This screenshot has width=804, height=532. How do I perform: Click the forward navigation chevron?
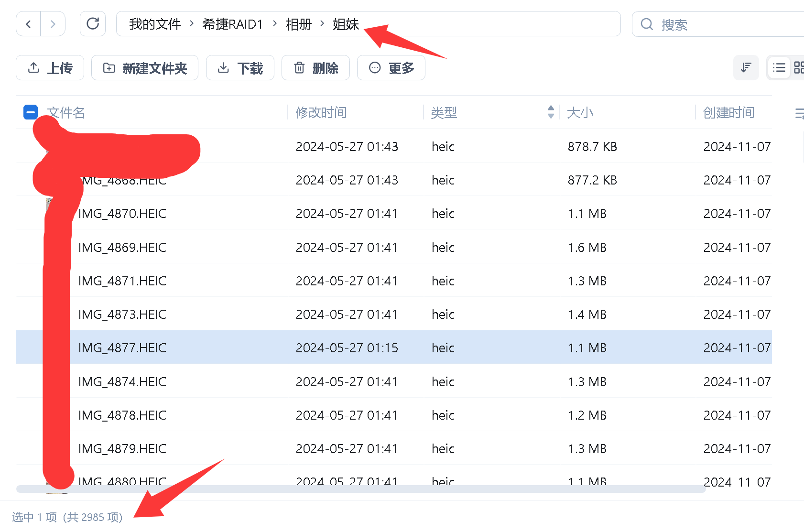pos(53,23)
